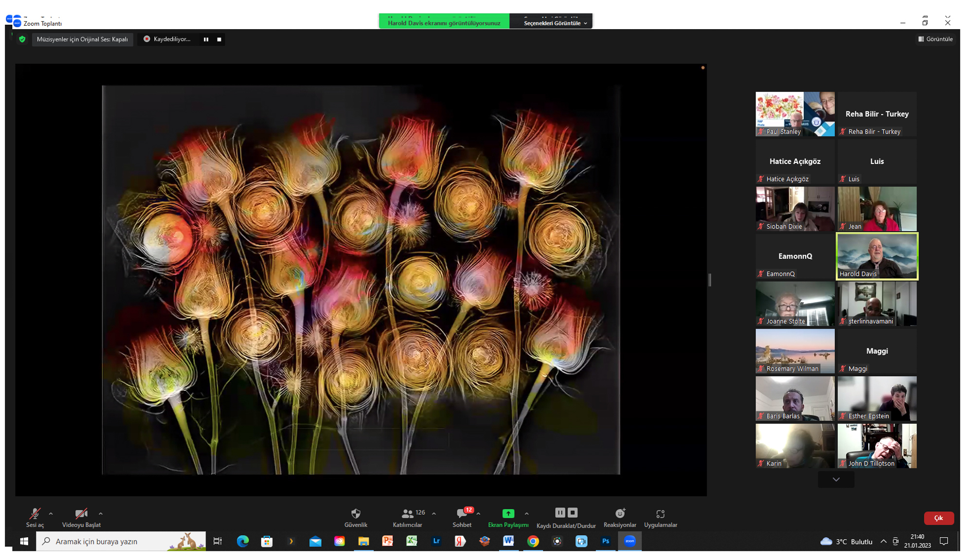Select Paul Stanley video thumbnail

click(x=795, y=114)
